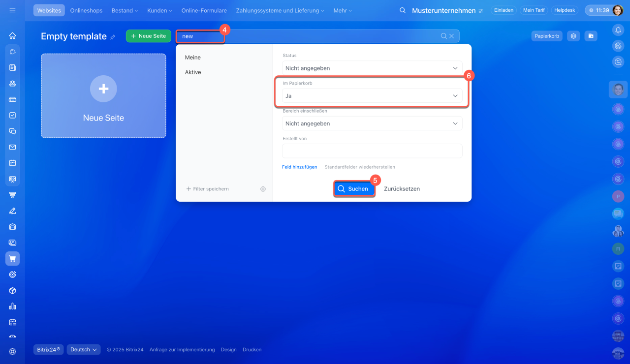This screenshot has height=364, width=630.
Task: Open the Papierkorb button
Action: tap(547, 36)
